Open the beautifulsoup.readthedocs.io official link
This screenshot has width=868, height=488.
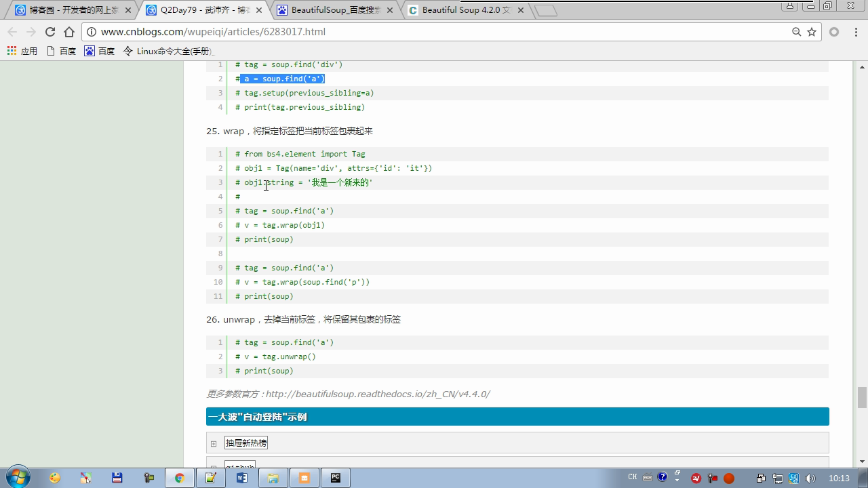pyautogui.click(x=377, y=394)
